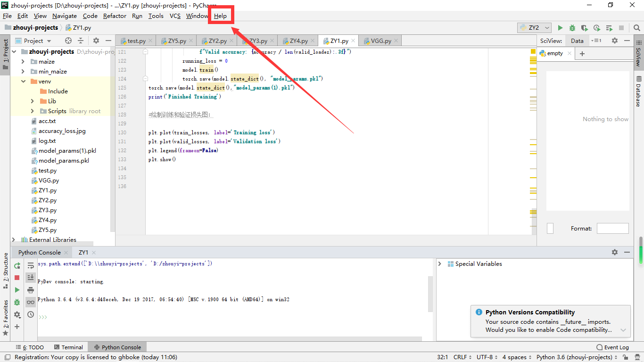Stop the Python console with red square
The width and height of the screenshot is (644, 362).
coord(17,278)
